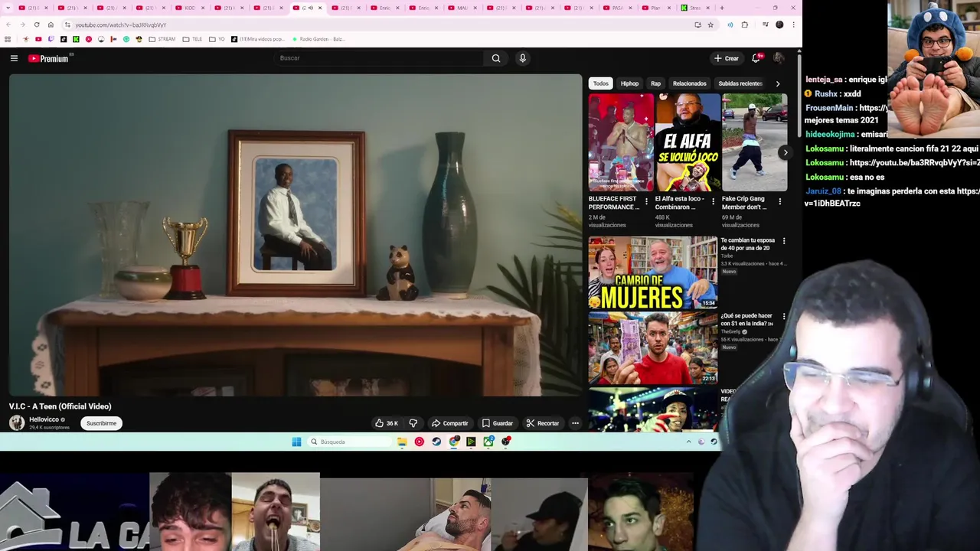Click the Te cambian tu esposa video title
Viewport: 980px width, 551px height.
(747, 244)
